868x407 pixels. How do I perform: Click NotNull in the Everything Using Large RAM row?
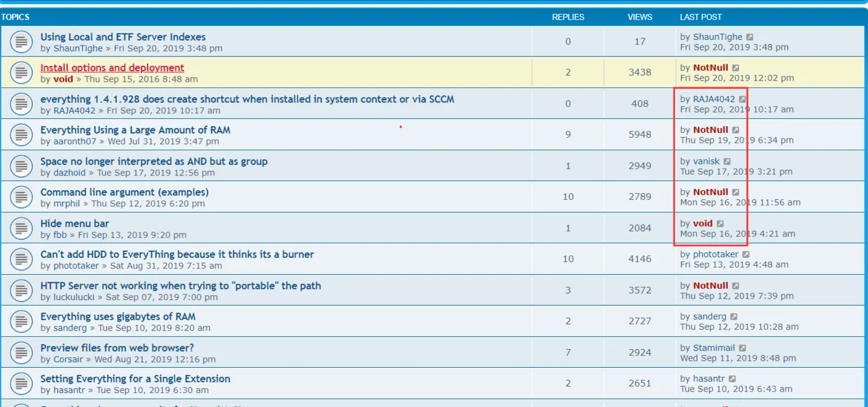pyautogui.click(x=710, y=130)
